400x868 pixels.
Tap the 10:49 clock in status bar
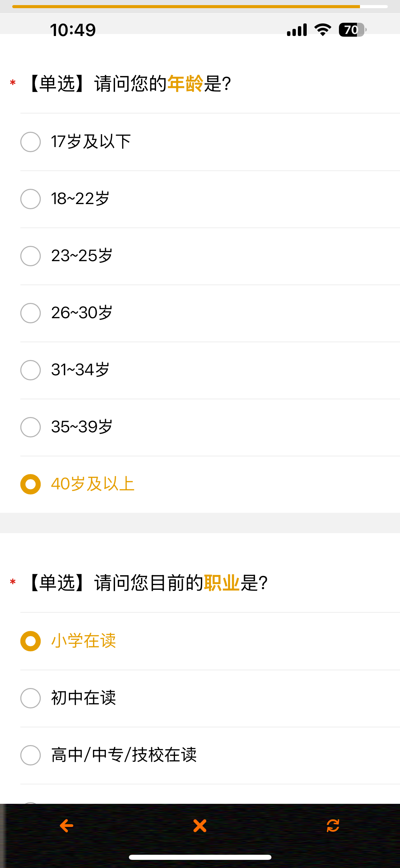(x=73, y=30)
